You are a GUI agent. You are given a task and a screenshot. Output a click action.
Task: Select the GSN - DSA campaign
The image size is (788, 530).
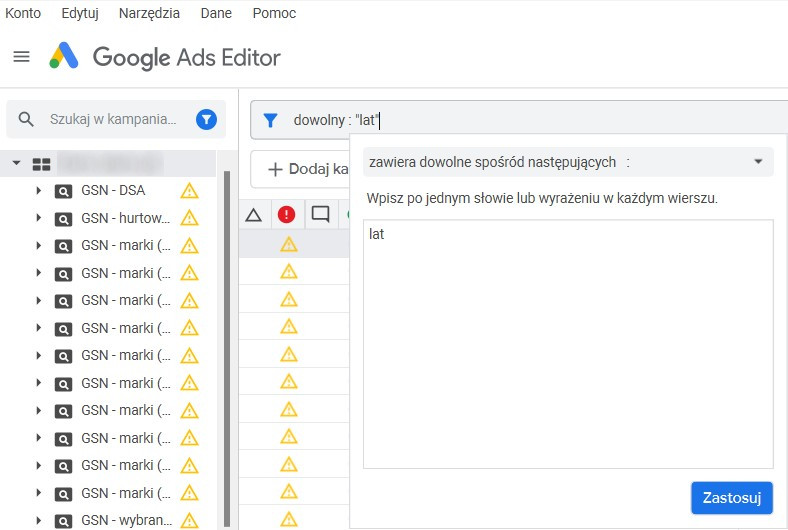tap(113, 190)
